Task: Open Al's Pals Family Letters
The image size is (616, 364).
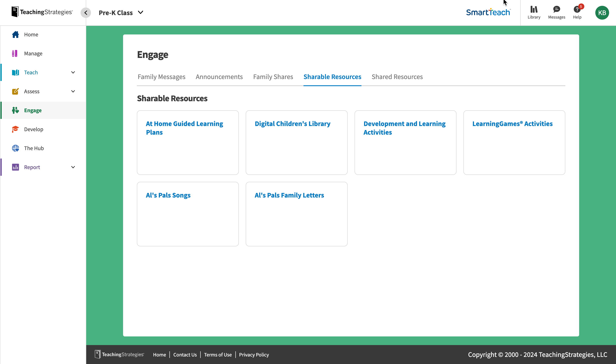Action: pyautogui.click(x=289, y=195)
